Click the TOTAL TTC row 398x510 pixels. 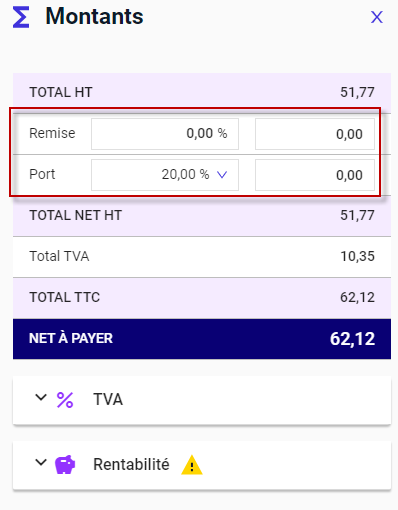[x=202, y=298]
